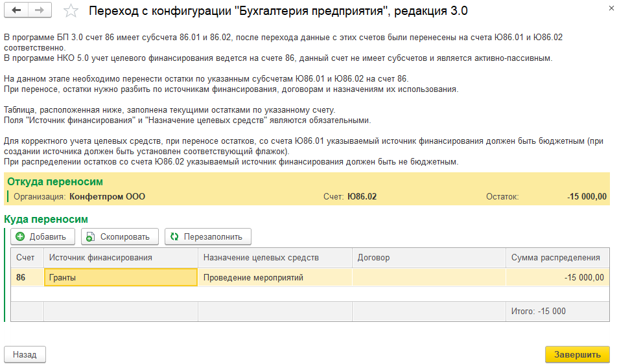This screenshot has height=364, width=619.
Task: Click the back navigation arrow icon
Action: (17, 11)
